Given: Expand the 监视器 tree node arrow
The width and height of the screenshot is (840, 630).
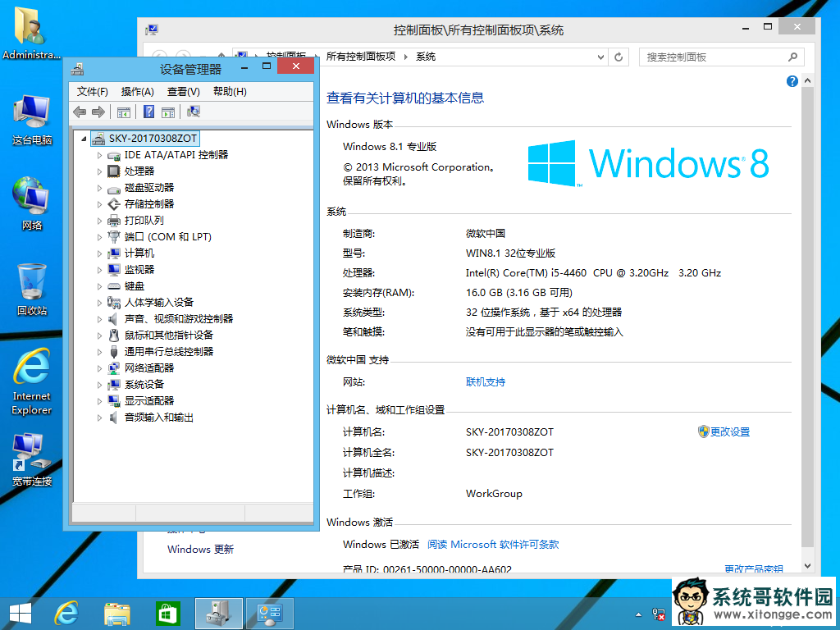Looking at the screenshot, I should (x=99, y=270).
